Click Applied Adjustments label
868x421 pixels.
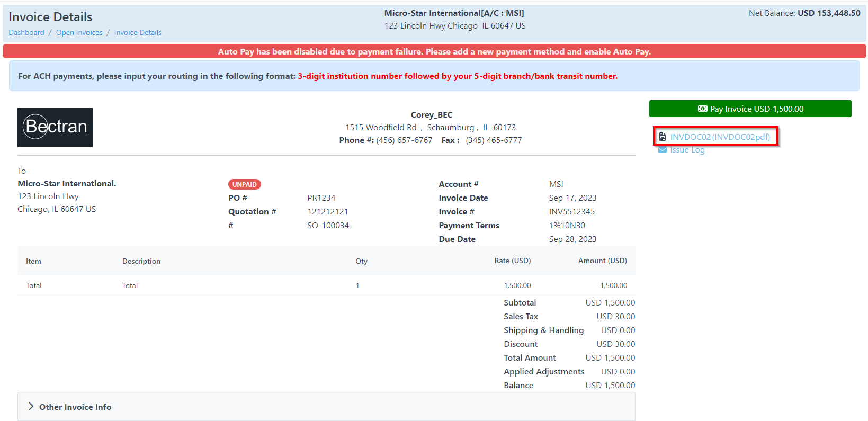coord(544,371)
